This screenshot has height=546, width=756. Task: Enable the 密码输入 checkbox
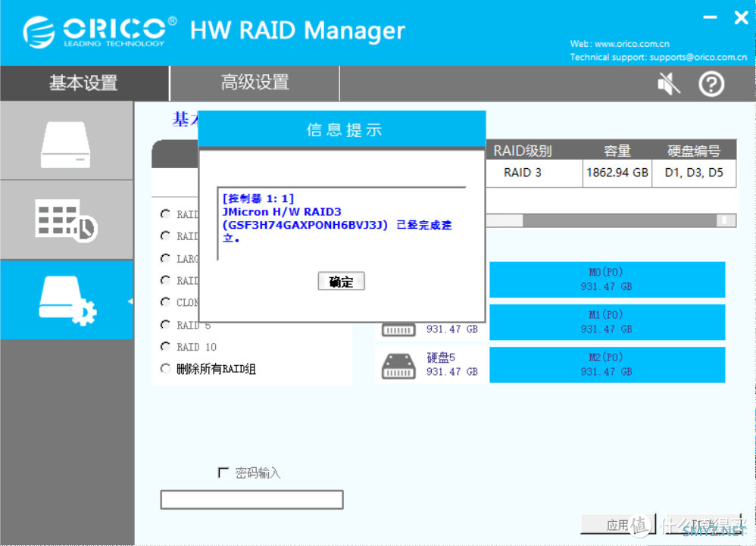pyautogui.click(x=223, y=473)
